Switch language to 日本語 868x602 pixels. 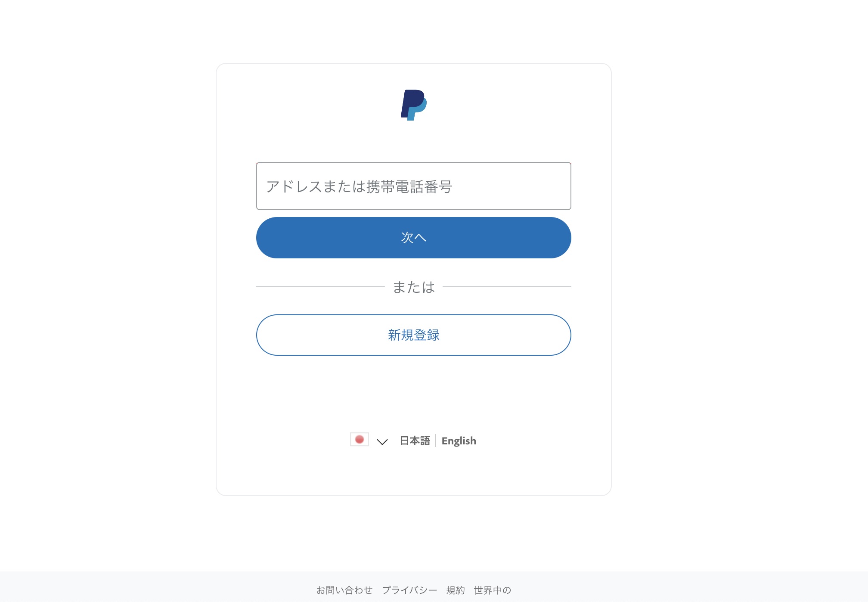coord(415,441)
